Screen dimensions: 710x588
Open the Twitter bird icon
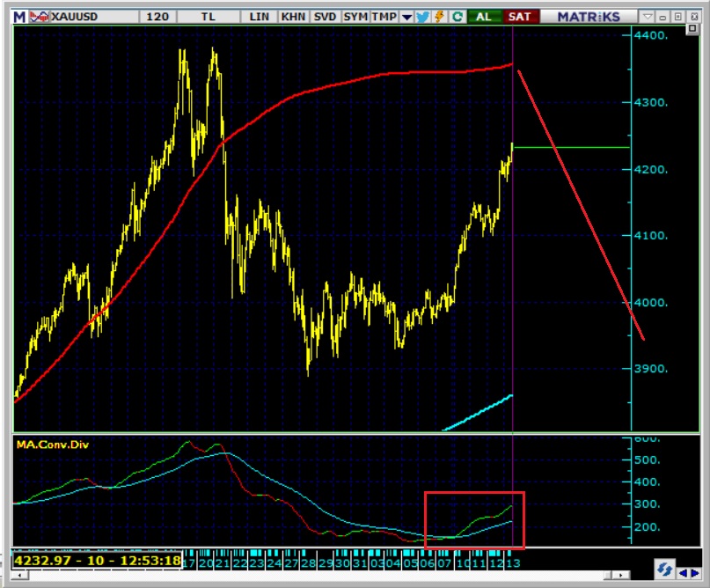click(x=422, y=16)
